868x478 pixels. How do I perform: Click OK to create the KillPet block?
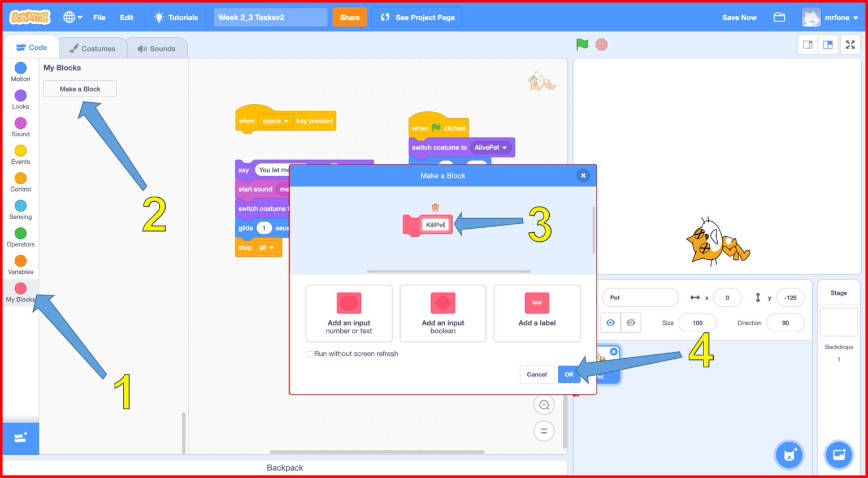569,374
